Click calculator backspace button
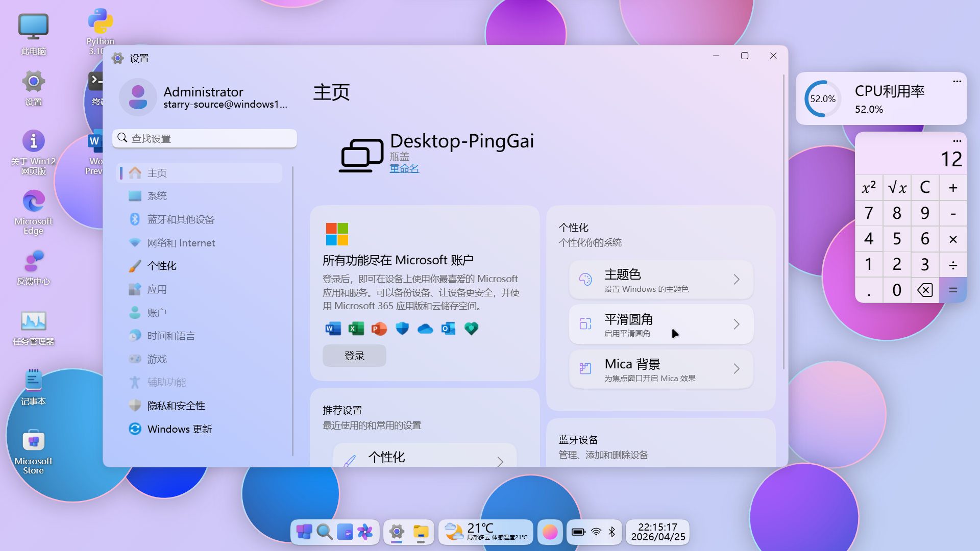The width and height of the screenshot is (980, 551). click(x=925, y=290)
